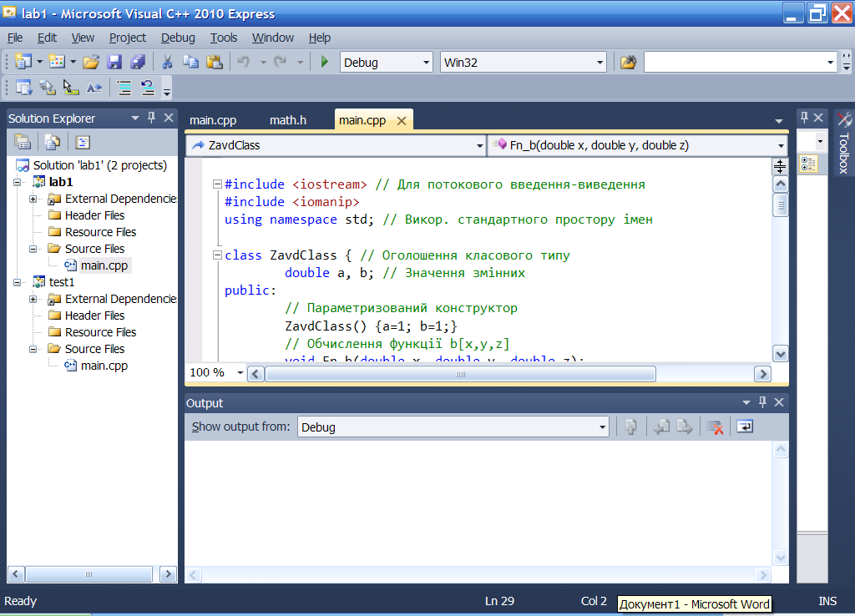Click the Redo arrow icon

click(281, 62)
